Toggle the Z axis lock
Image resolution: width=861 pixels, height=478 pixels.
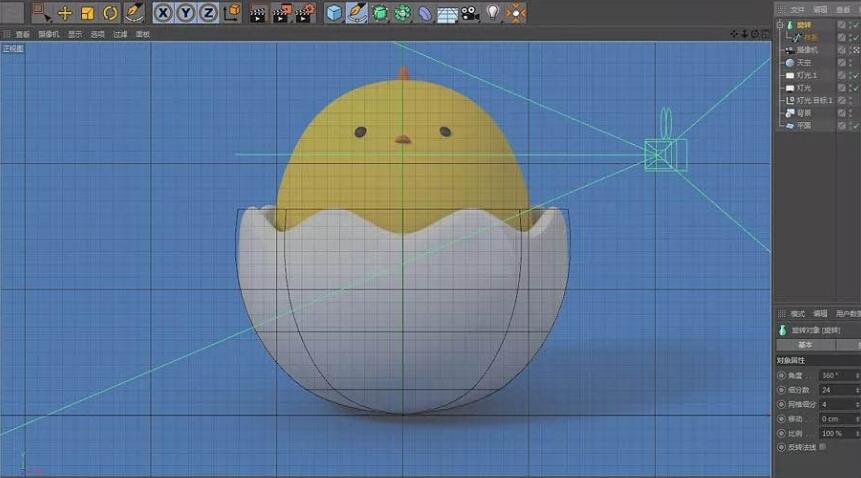(x=208, y=13)
